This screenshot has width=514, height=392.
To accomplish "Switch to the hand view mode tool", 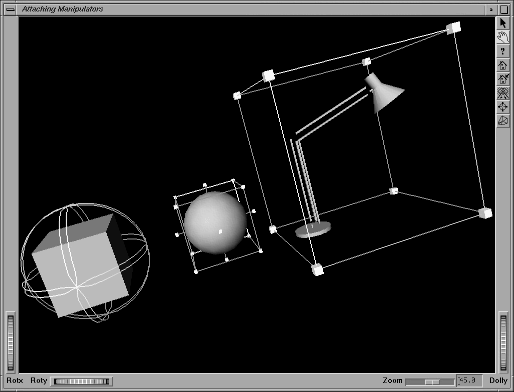I will tap(503, 37).
